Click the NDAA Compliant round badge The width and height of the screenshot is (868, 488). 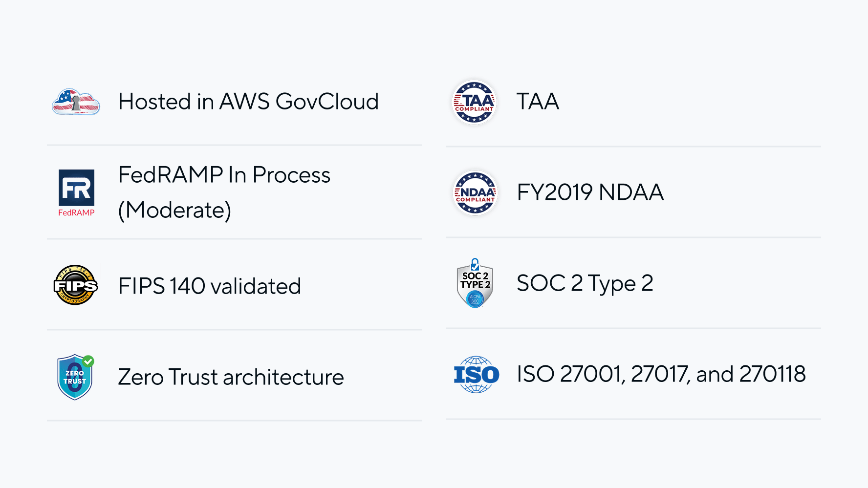tap(475, 192)
